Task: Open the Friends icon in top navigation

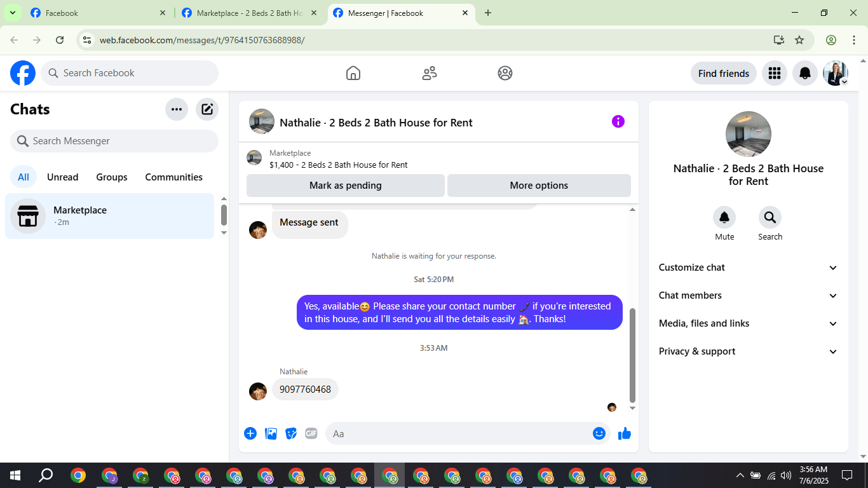Action: click(x=430, y=73)
